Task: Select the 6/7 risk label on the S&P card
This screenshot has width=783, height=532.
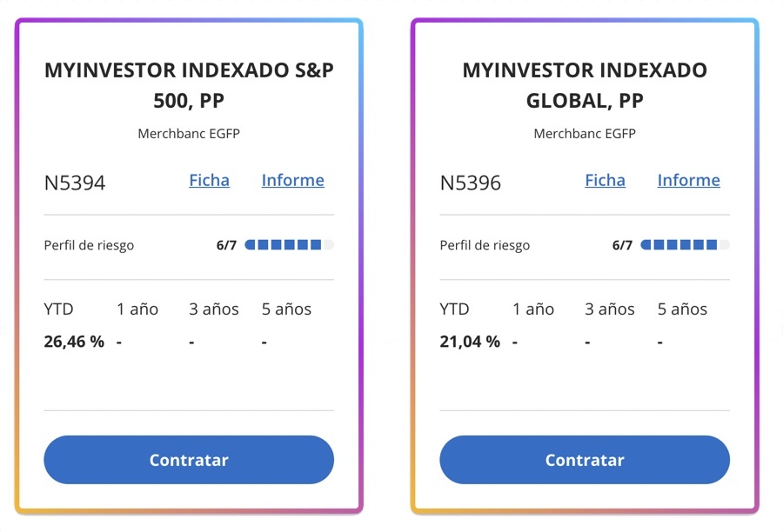Action: (x=225, y=244)
